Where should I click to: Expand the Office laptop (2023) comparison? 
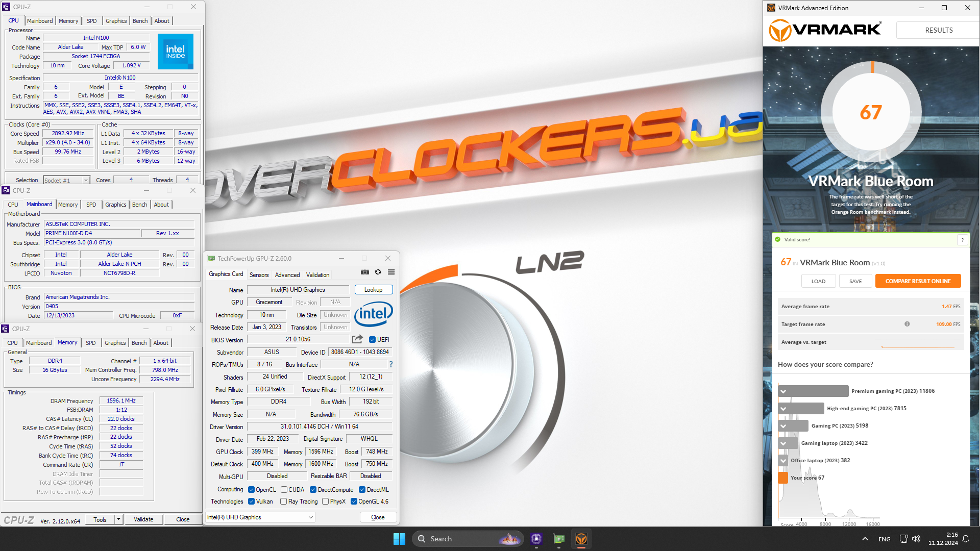pyautogui.click(x=783, y=461)
